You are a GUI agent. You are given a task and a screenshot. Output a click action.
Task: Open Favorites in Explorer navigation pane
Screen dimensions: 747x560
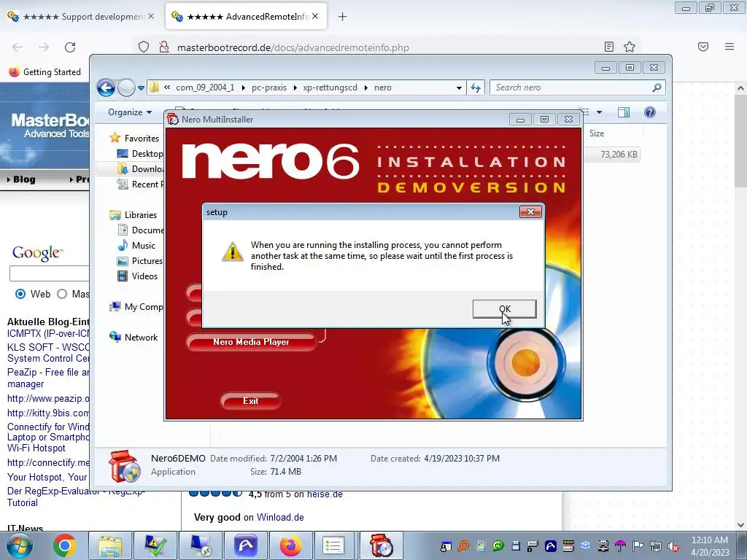(142, 138)
